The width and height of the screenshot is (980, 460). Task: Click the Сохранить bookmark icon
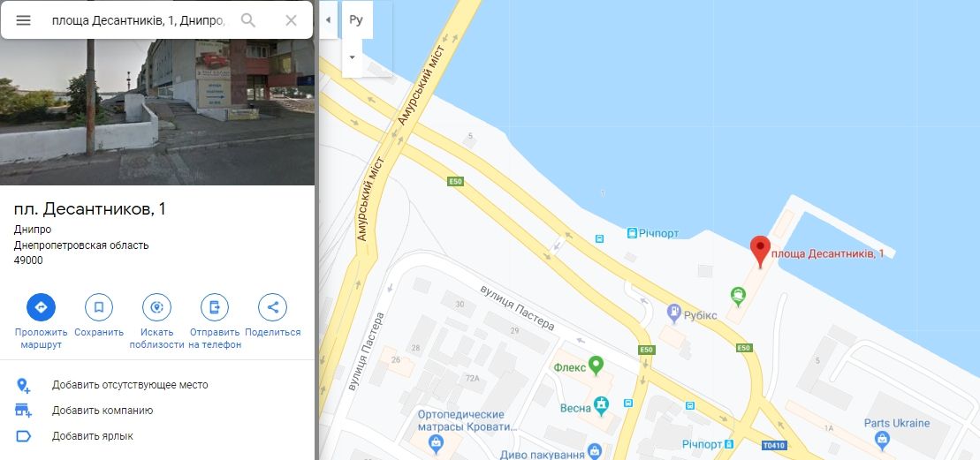click(99, 307)
